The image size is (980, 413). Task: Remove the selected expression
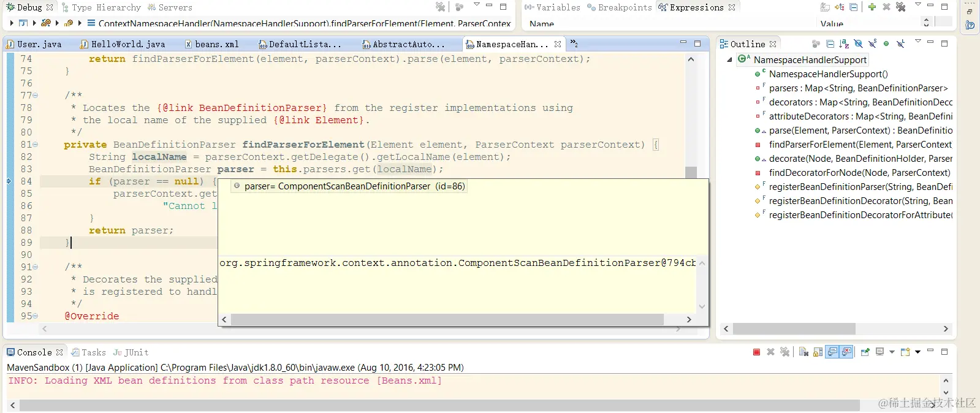886,7
